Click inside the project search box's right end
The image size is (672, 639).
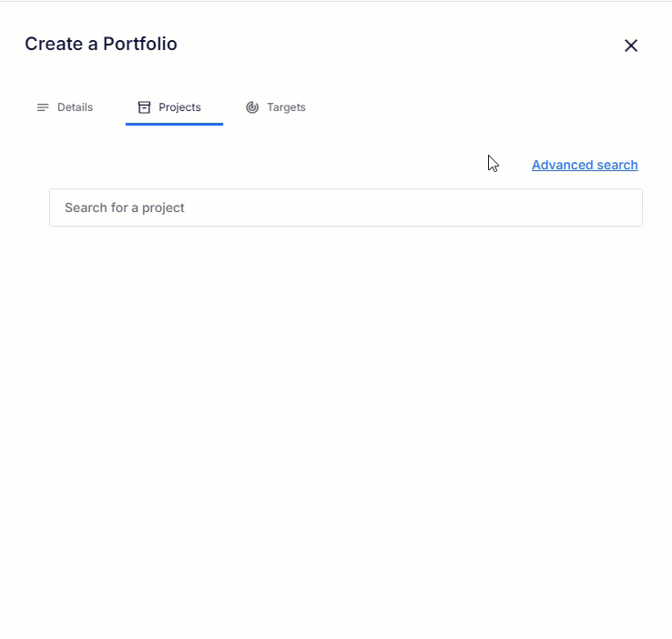pyautogui.click(x=617, y=208)
